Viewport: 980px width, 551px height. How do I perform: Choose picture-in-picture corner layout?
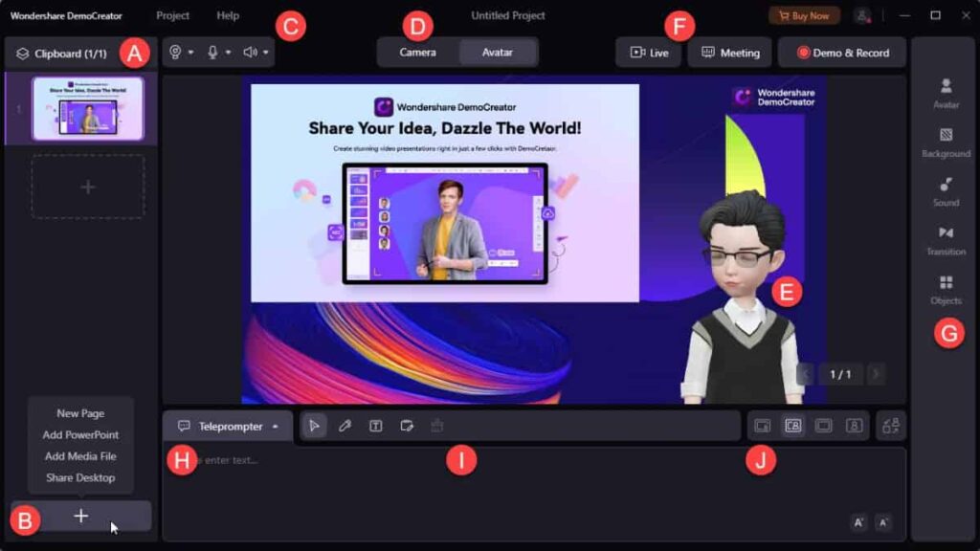pos(763,426)
